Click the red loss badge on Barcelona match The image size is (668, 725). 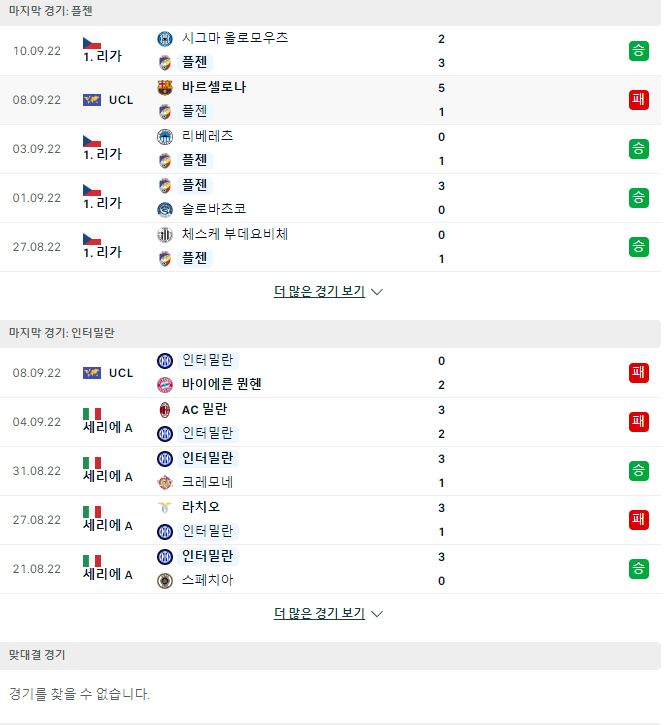(638, 100)
